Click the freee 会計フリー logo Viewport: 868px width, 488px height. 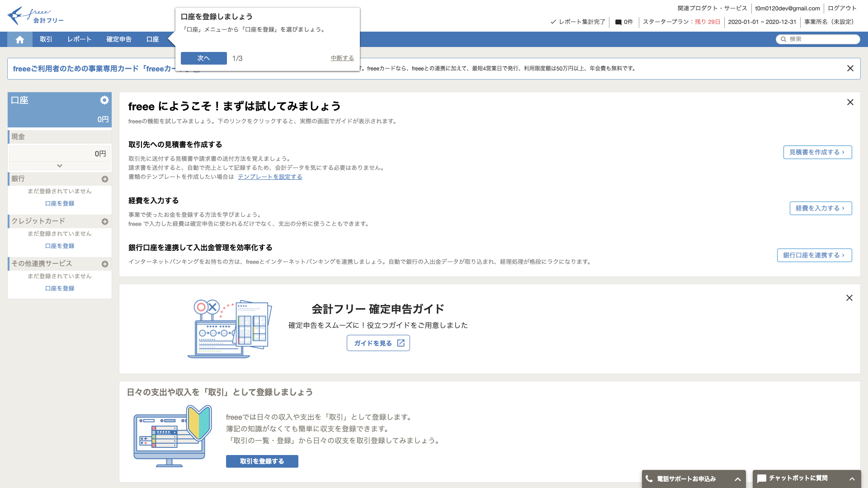(36, 16)
